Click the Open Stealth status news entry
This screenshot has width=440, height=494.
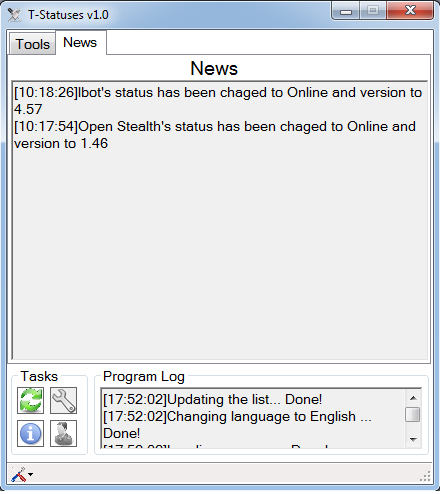[215, 135]
